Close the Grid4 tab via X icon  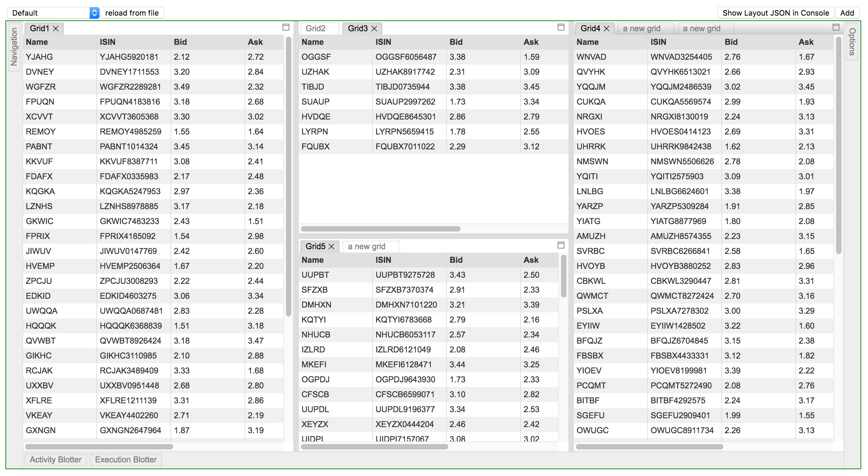(x=607, y=29)
